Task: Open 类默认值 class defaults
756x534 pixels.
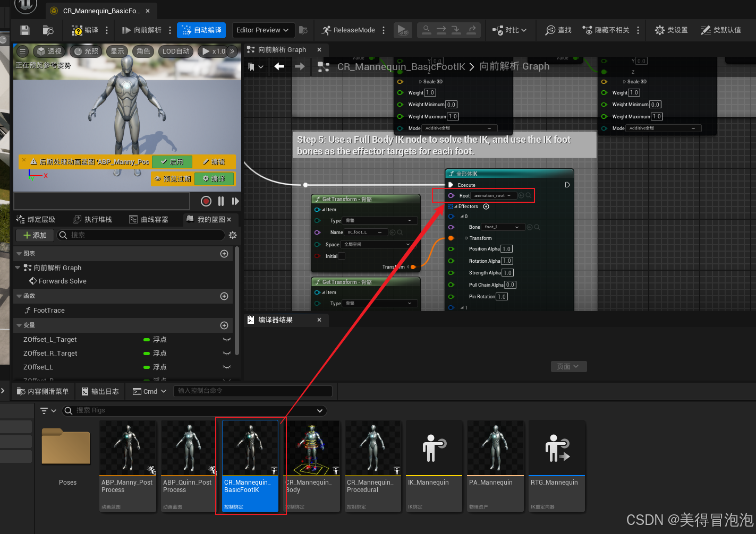Action: pos(721,30)
